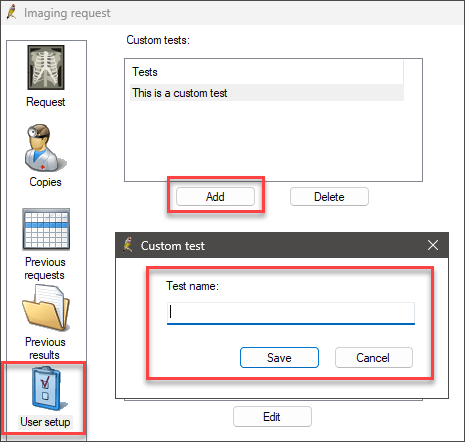Click the Copies label in sidebar

click(x=46, y=182)
